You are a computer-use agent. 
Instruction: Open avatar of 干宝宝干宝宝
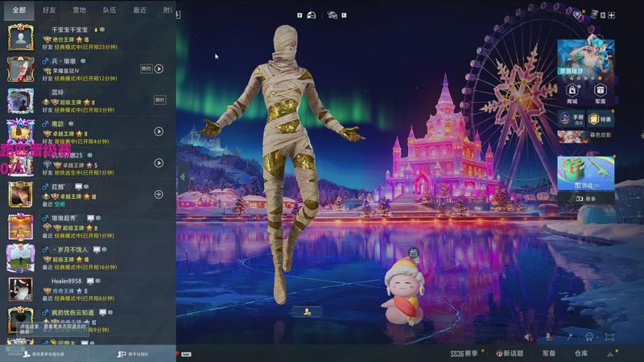click(x=21, y=37)
